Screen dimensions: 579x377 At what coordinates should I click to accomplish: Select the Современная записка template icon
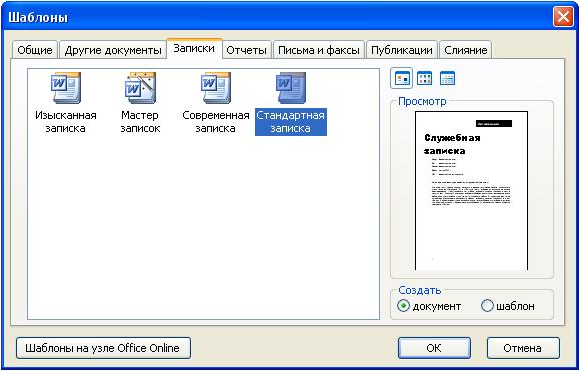pos(216,88)
